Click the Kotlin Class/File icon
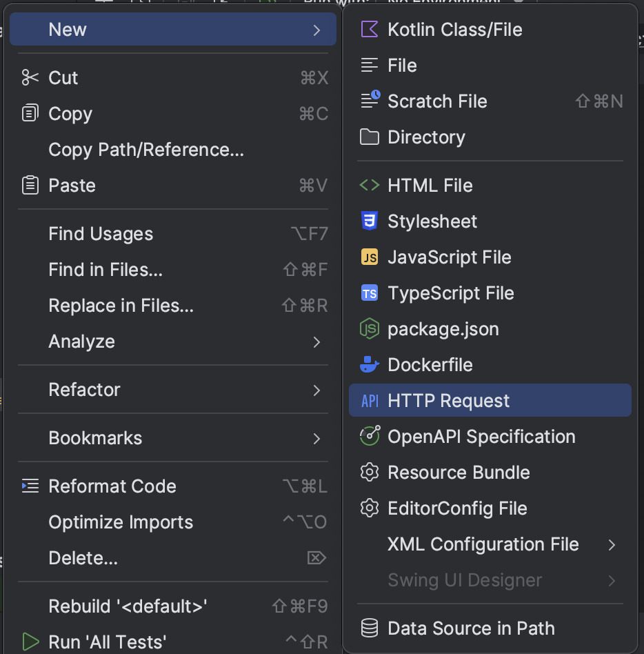This screenshot has height=654, width=644. tap(370, 30)
